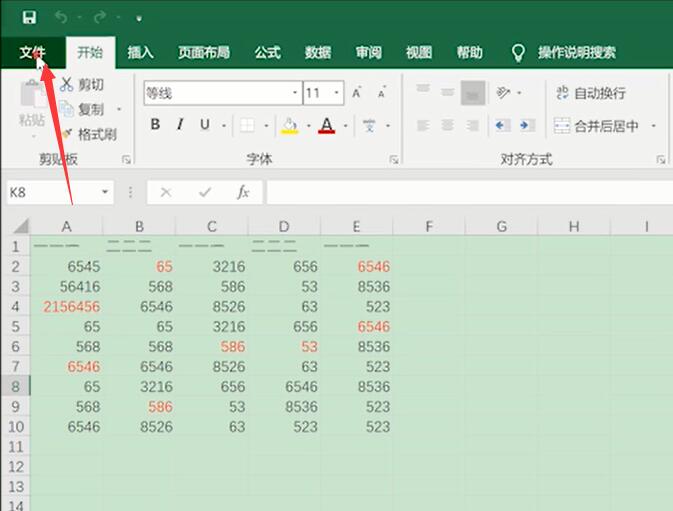Click the 粘贴 paste icon

(32, 95)
